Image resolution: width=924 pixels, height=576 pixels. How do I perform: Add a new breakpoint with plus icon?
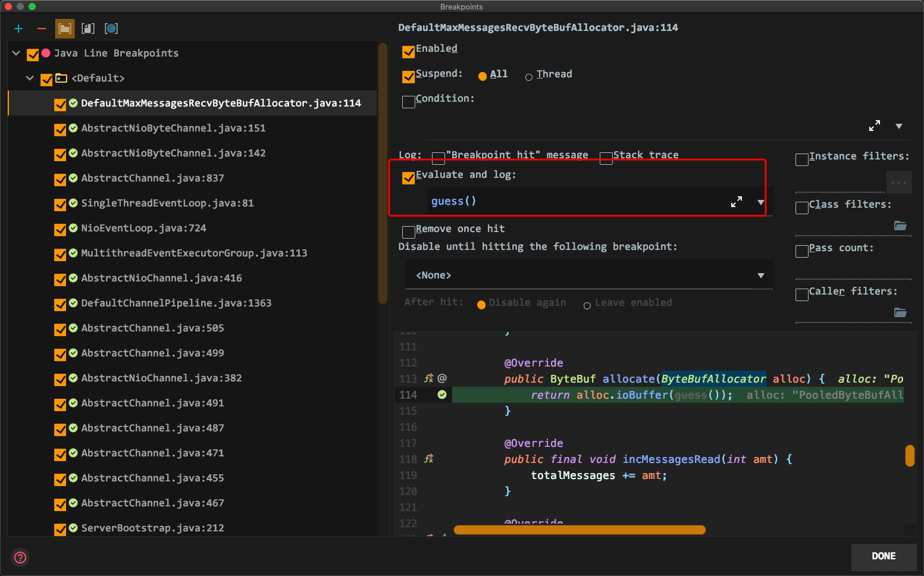click(x=18, y=29)
